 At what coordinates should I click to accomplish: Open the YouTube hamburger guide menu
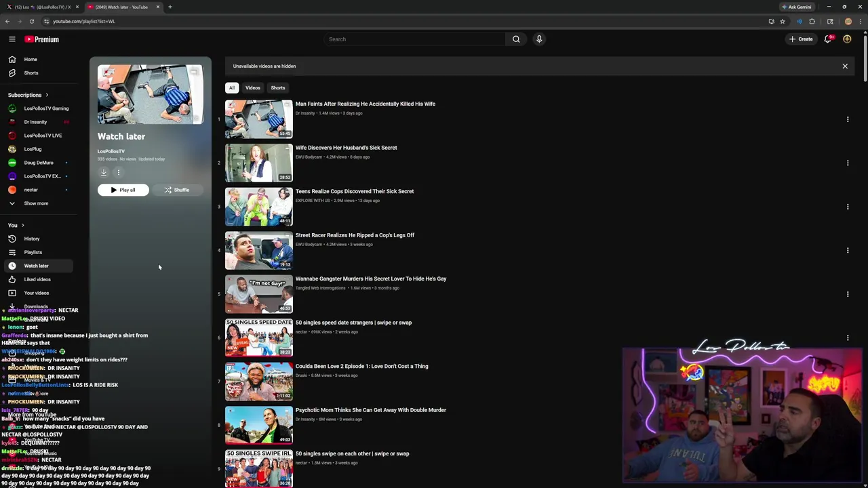(12, 39)
